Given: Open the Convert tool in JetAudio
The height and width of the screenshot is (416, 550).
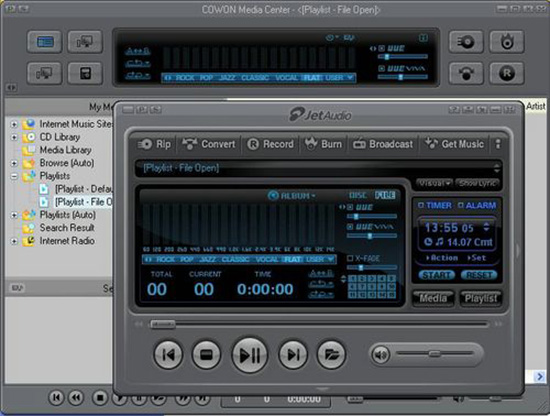Looking at the screenshot, I should [x=208, y=144].
